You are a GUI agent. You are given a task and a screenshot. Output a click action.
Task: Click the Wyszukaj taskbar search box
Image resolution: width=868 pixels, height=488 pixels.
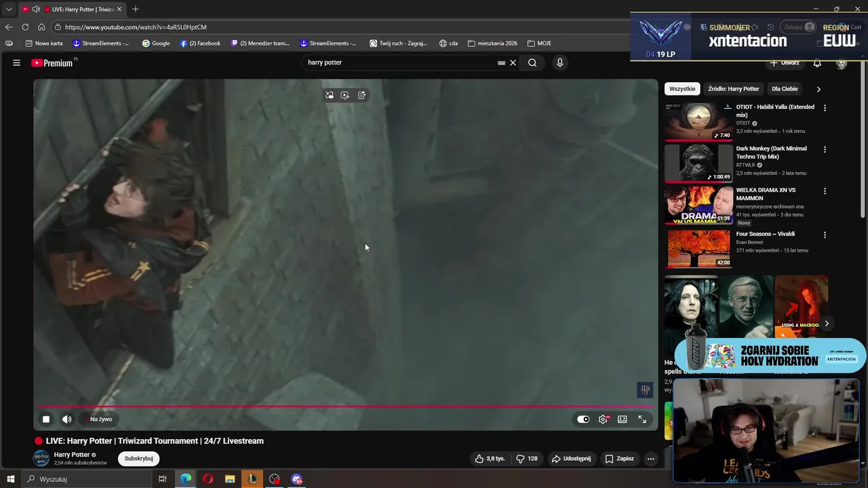87,479
